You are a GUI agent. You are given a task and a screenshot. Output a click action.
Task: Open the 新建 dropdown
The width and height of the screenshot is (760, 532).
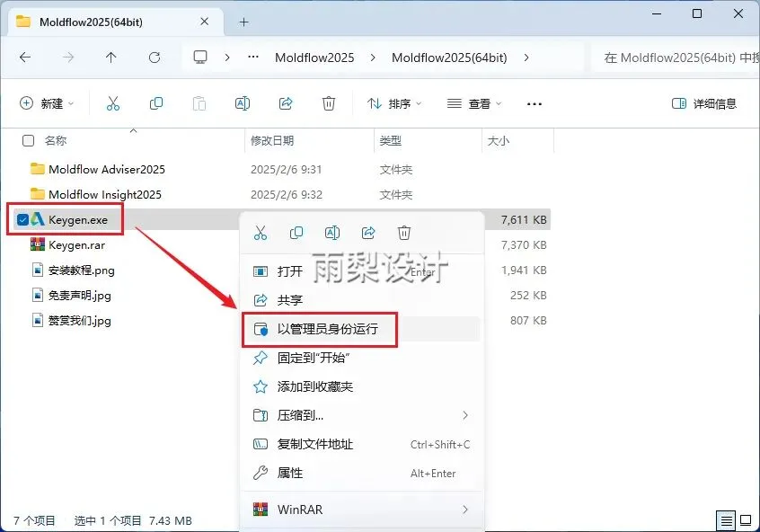[x=47, y=103]
